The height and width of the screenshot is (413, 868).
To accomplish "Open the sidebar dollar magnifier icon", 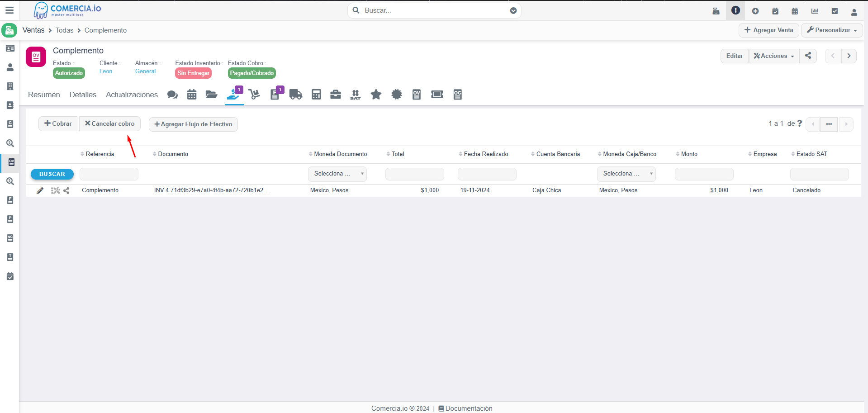I will point(10,143).
